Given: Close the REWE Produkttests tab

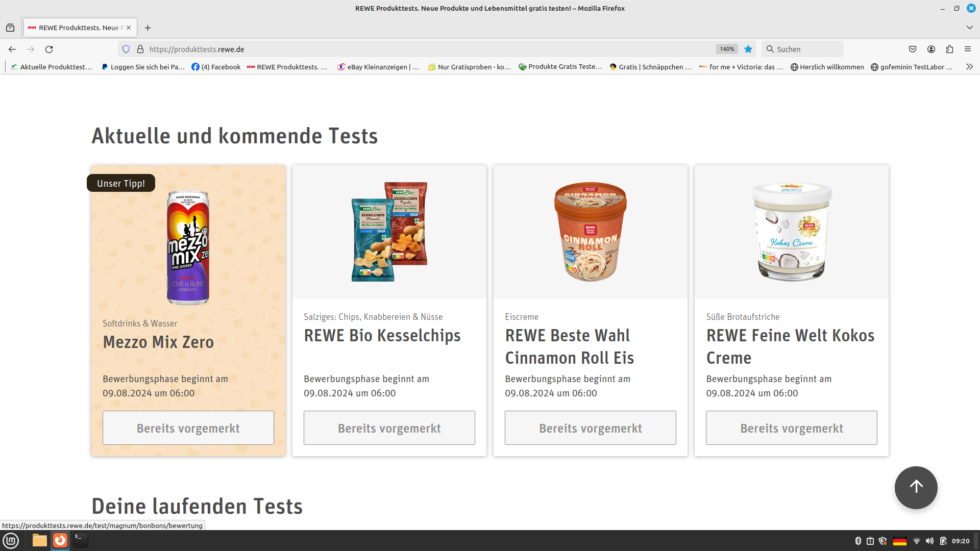Looking at the screenshot, I should [x=129, y=28].
